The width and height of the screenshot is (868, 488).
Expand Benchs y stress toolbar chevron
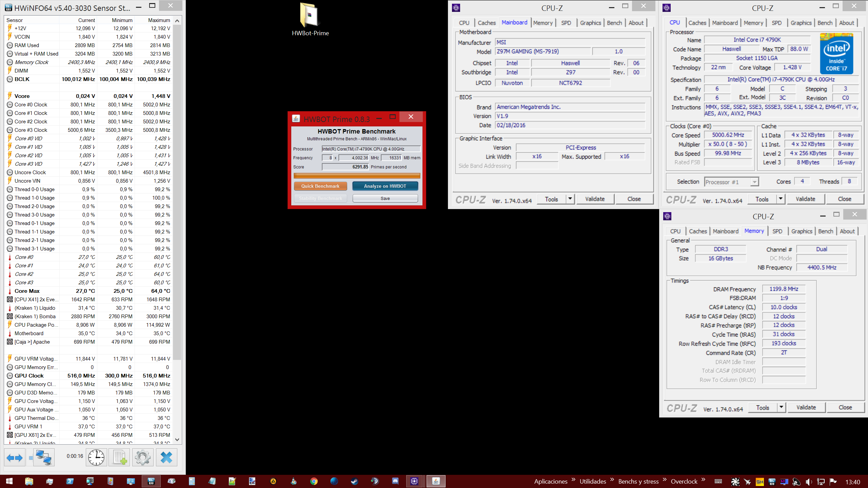point(665,480)
